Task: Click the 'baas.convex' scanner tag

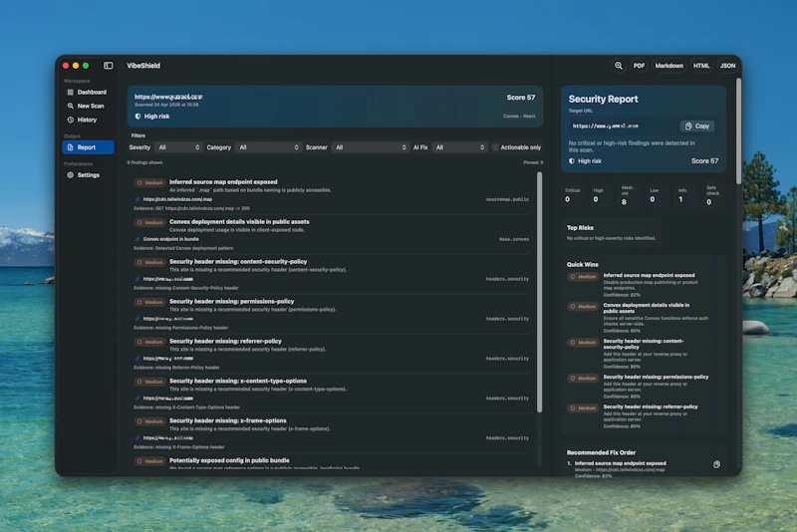Action: click(514, 239)
